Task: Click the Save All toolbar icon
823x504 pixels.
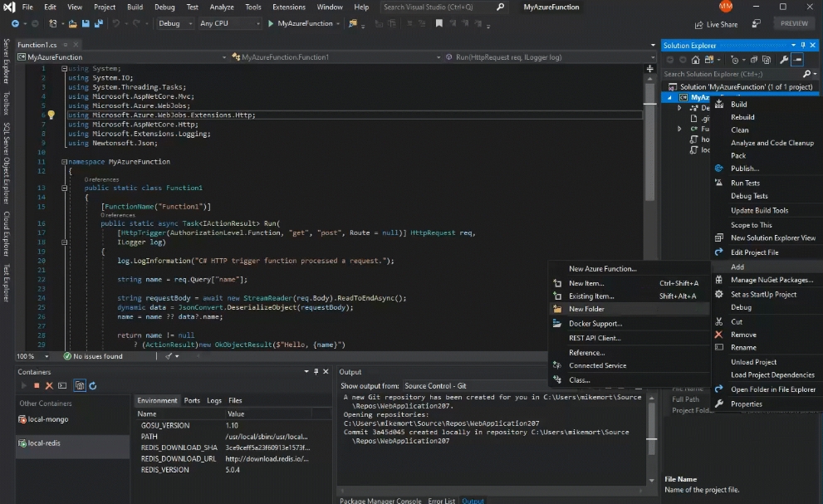Action: point(99,24)
